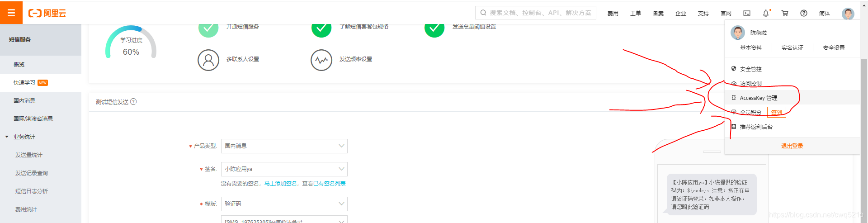Open the notifications bell
The image size is (868, 223).
(766, 13)
